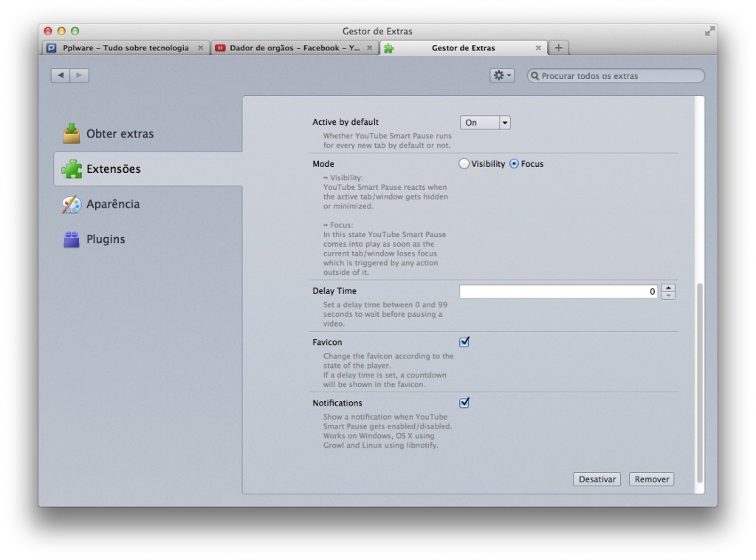
Task: Close the Dador de orgãos tab
Action: click(x=369, y=48)
